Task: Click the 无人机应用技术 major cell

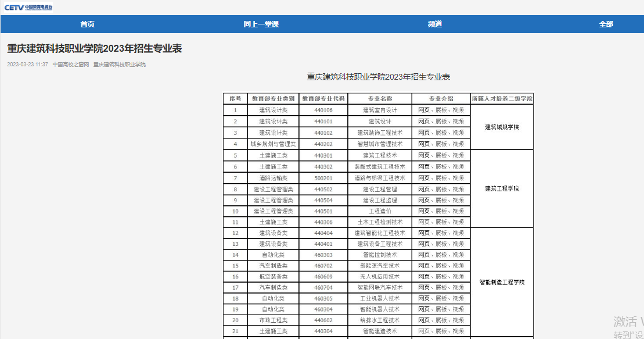Action: pyautogui.click(x=380, y=276)
